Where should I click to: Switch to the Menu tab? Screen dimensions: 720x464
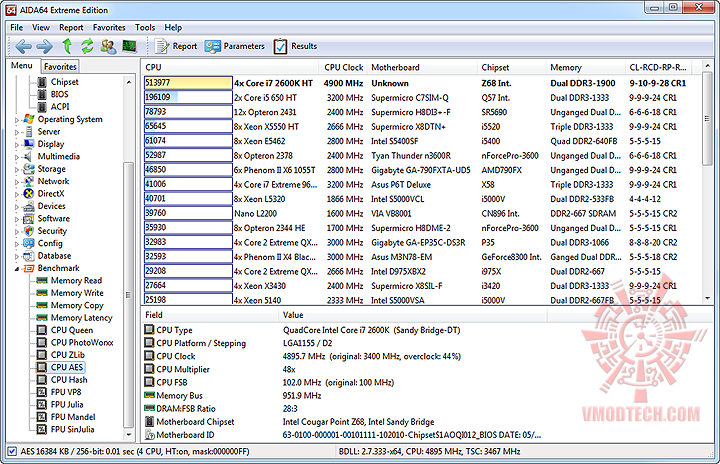(22, 66)
